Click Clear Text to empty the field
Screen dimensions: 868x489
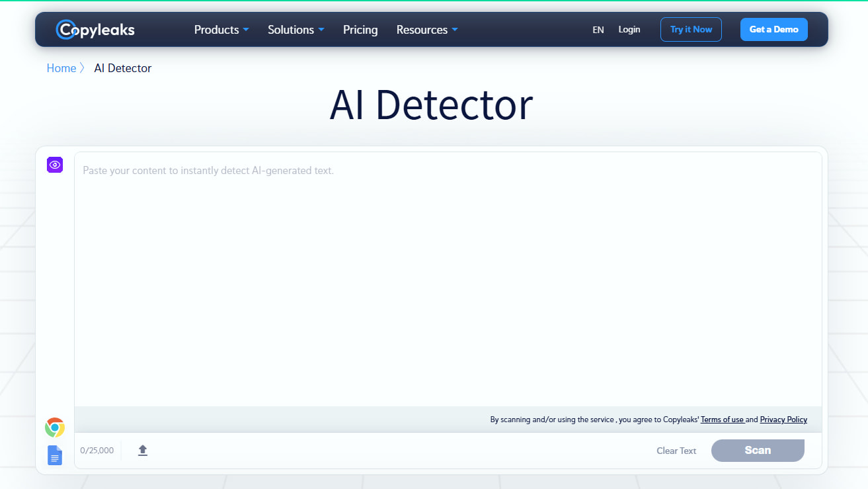pos(676,450)
